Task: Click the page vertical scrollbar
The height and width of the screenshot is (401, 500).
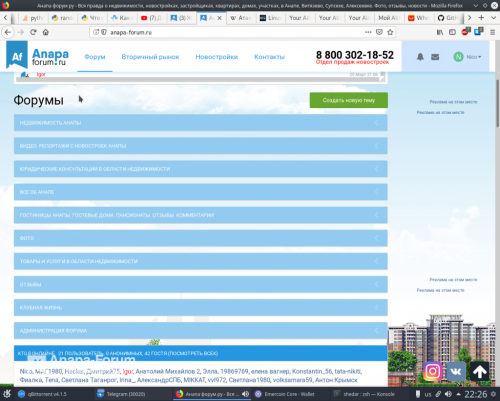Action: (x=497, y=103)
